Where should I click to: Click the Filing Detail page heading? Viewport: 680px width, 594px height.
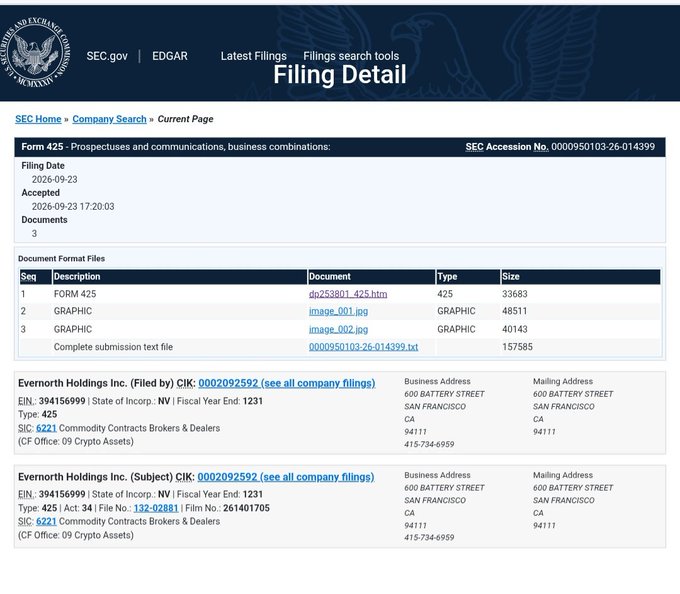pos(340,75)
